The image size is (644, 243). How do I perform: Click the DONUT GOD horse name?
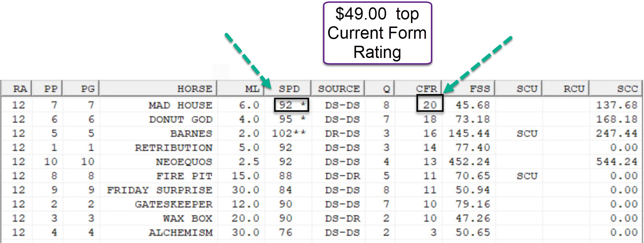pos(181,119)
